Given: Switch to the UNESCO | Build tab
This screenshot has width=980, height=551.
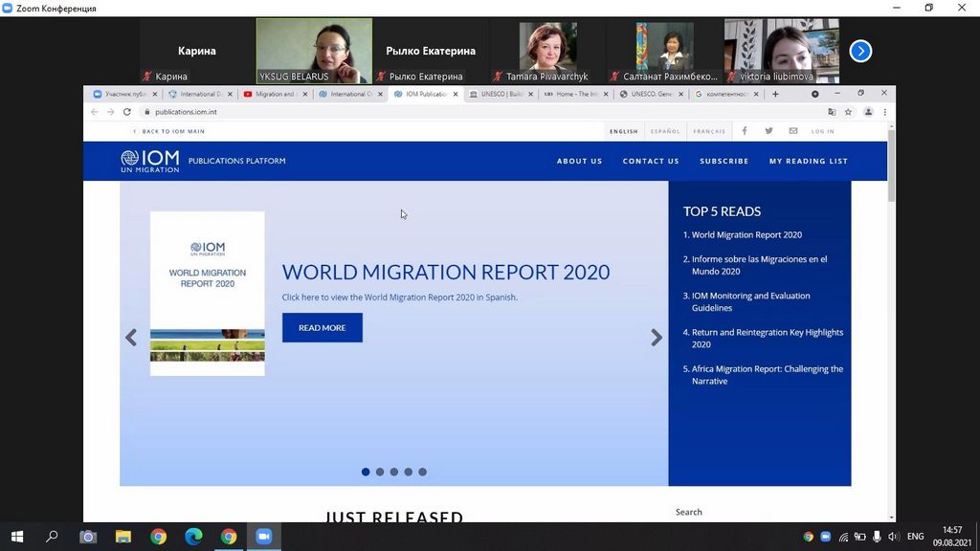Looking at the screenshot, I should [x=499, y=94].
